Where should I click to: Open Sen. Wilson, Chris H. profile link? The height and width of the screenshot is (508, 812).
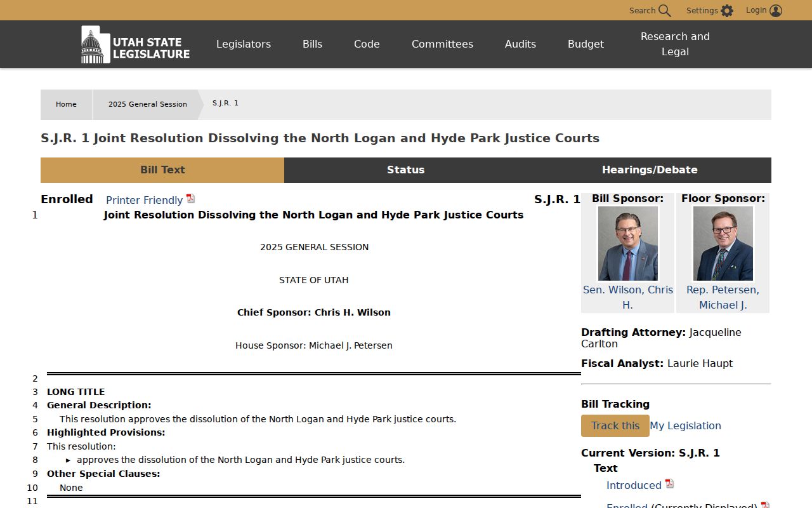pyautogui.click(x=628, y=297)
